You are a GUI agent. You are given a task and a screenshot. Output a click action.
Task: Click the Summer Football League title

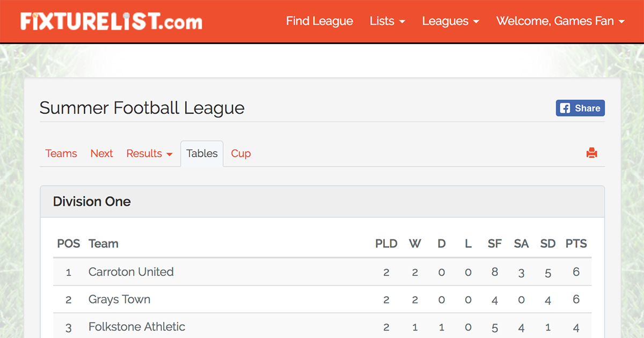coord(142,108)
